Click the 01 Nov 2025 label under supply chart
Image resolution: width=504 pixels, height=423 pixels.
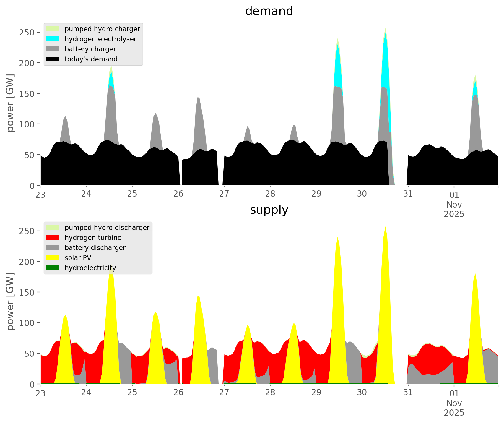[454, 403]
